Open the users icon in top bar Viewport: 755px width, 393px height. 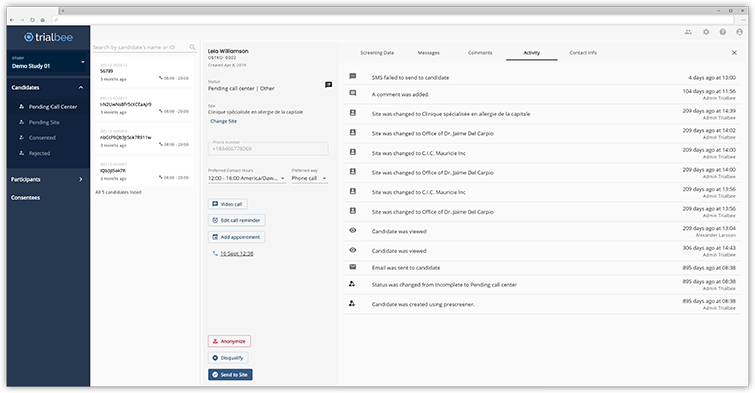(688, 32)
